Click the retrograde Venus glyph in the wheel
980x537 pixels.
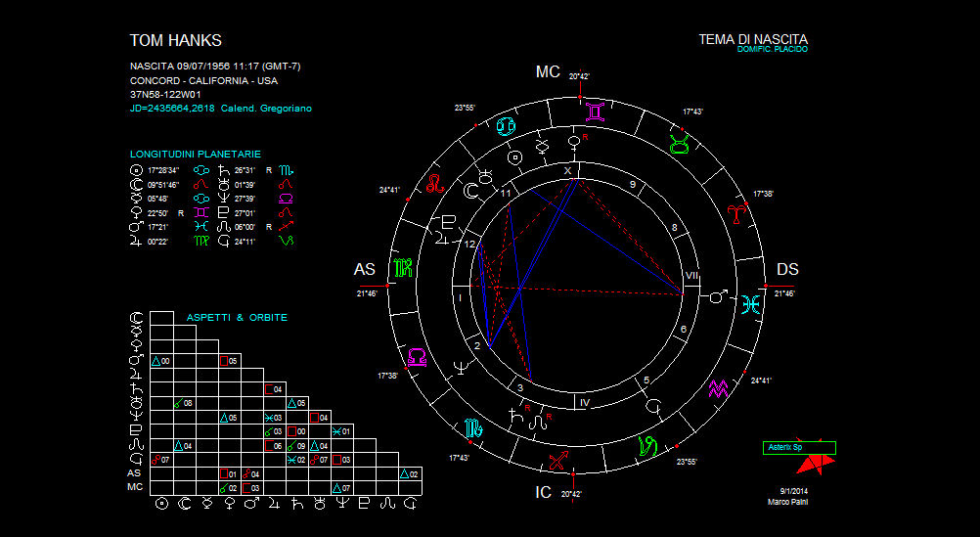[574, 143]
